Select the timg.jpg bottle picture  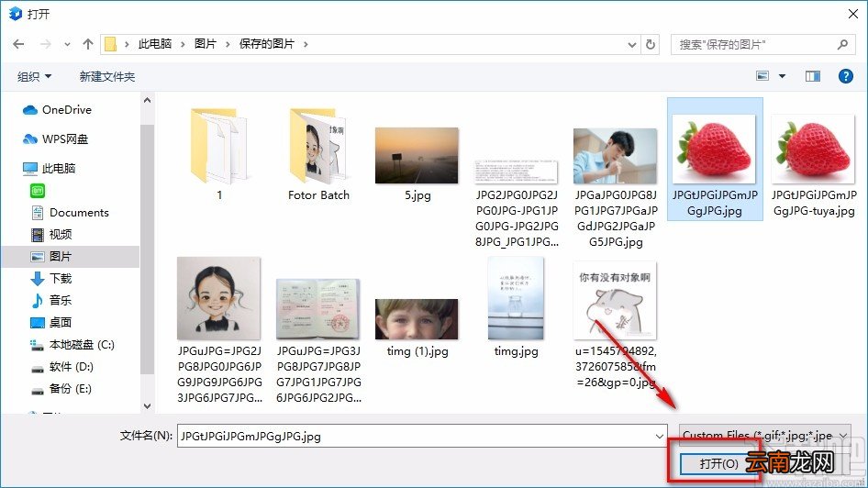click(516, 307)
